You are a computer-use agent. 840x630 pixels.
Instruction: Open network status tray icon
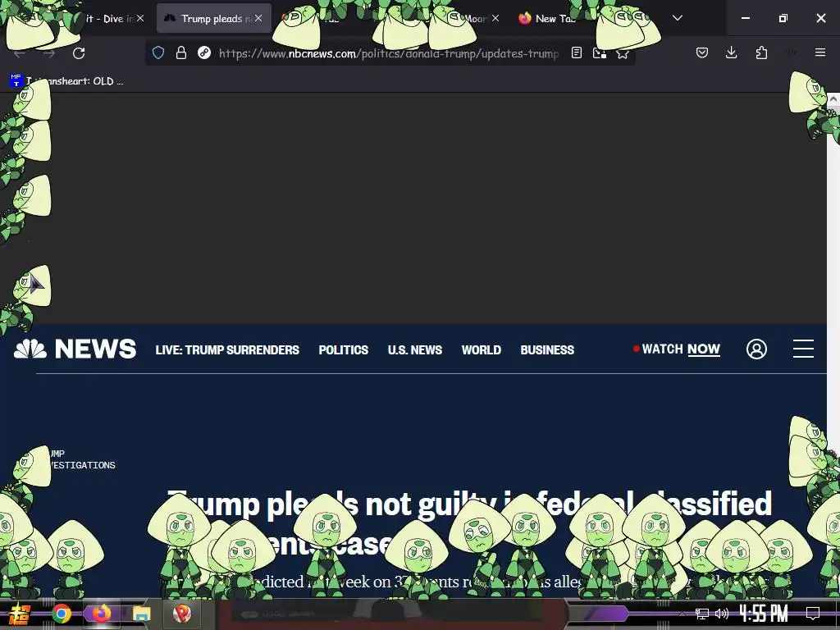tap(702, 614)
